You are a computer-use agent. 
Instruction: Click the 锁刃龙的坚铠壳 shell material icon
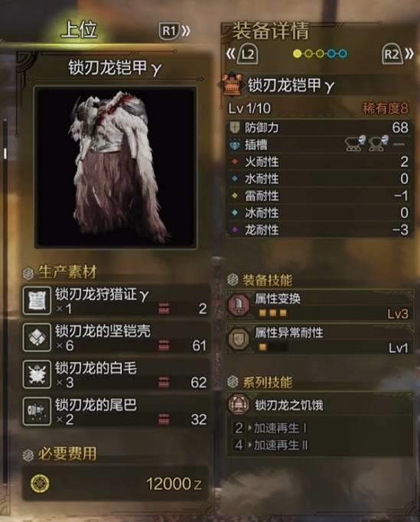click(37, 338)
